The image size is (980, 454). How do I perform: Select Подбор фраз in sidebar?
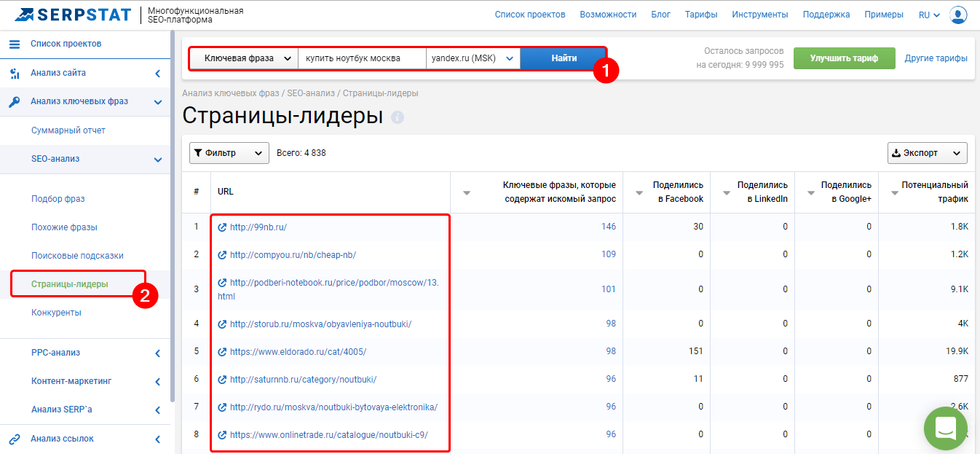[58, 199]
